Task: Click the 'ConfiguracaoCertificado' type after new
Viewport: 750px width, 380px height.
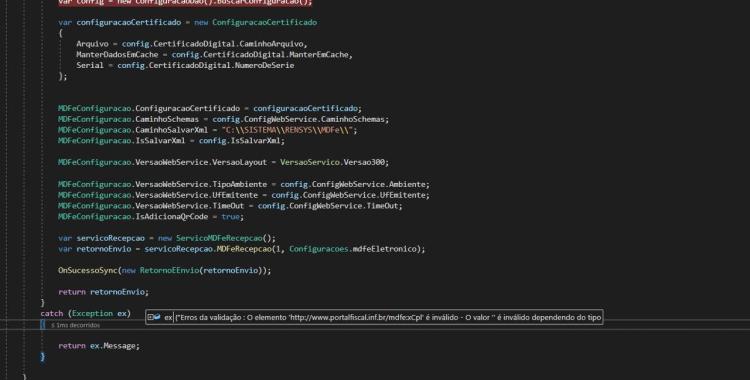Action: [x=265, y=22]
